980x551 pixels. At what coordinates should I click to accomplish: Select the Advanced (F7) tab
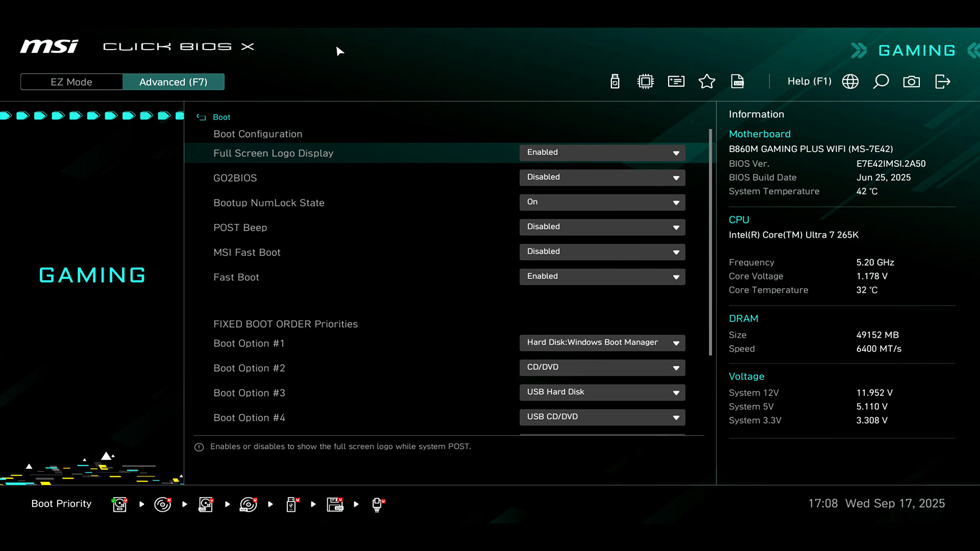[x=173, y=82]
